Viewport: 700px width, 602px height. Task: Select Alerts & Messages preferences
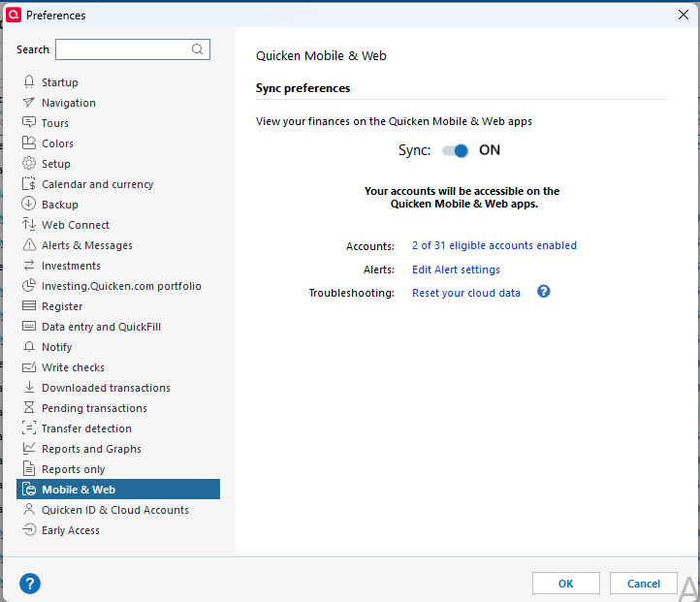tap(87, 245)
